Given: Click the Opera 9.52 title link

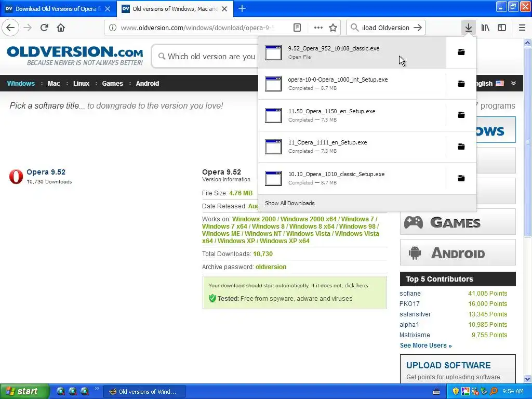Looking at the screenshot, I should (x=46, y=172).
